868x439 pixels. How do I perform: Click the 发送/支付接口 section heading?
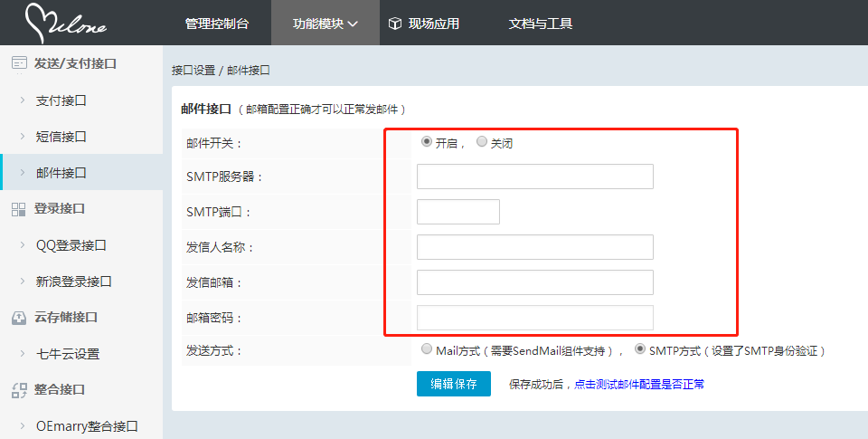75,63
